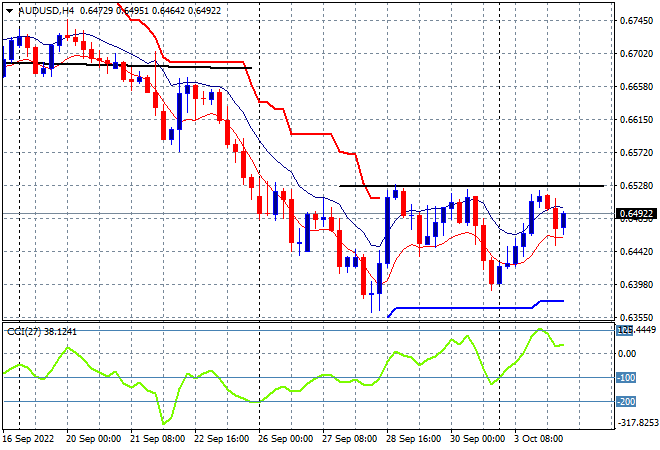Click the 16 Sep 2022 date label

pyautogui.click(x=28, y=439)
